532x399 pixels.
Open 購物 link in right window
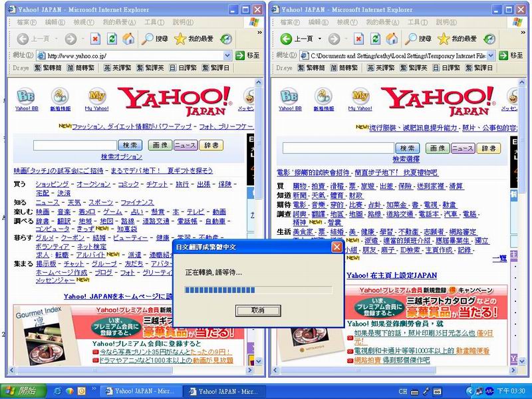[x=300, y=186]
